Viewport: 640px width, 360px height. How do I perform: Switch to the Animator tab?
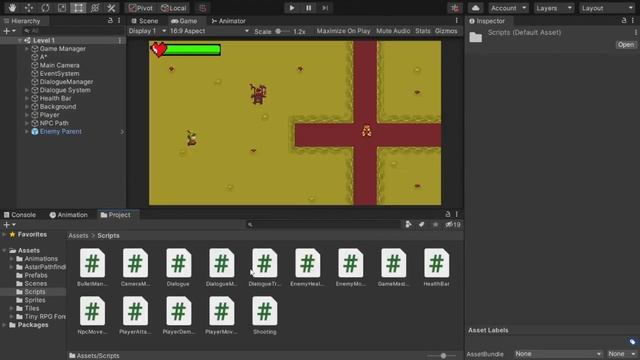coord(229,21)
